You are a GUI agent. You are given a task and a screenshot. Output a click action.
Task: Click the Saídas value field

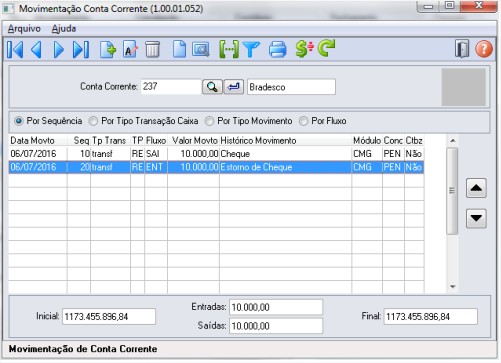click(x=276, y=326)
